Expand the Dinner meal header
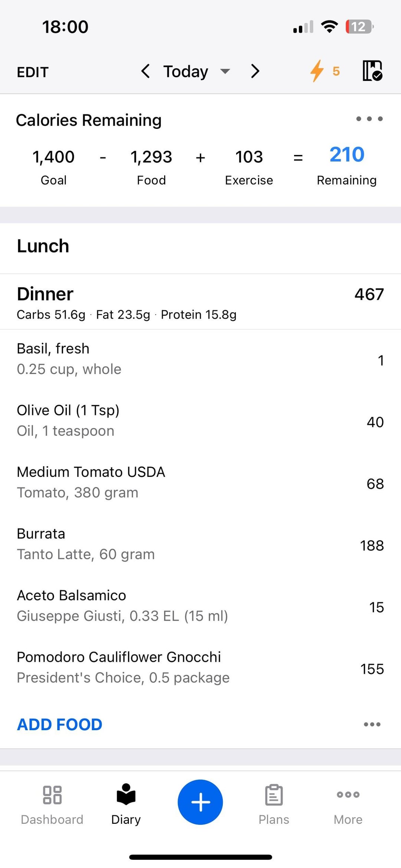Image resolution: width=401 pixels, height=868 pixels. pos(200,302)
